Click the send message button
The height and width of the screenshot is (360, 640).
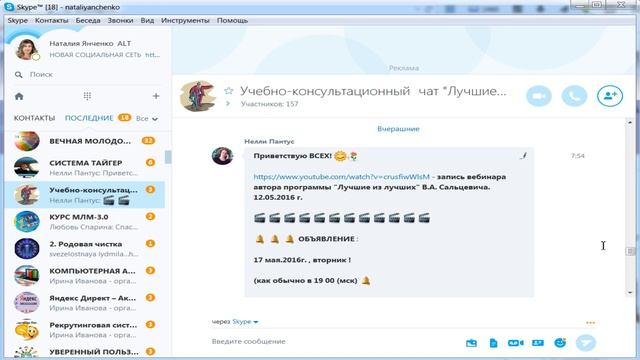click(x=586, y=343)
